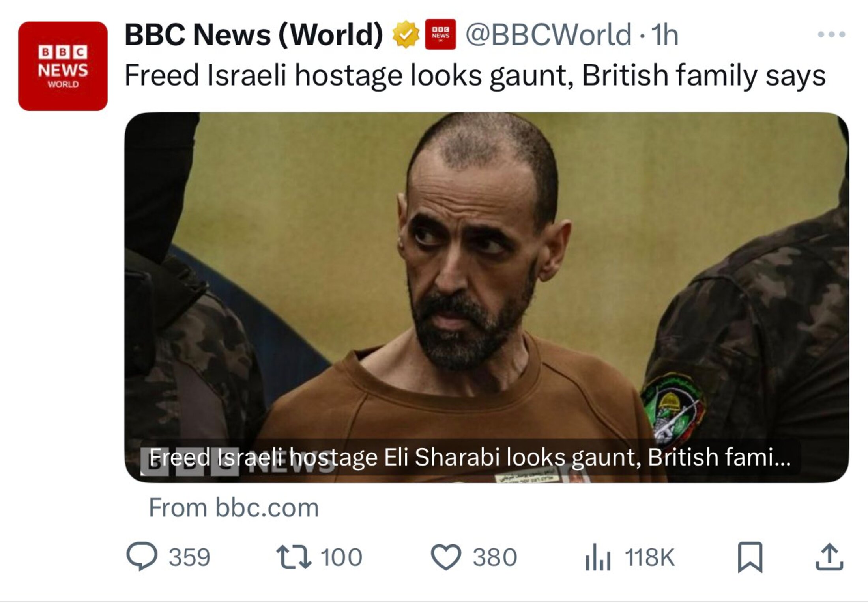Click the gold verified checkmark badge
Image resolution: width=868 pixels, height=604 pixels.
[x=406, y=35]
